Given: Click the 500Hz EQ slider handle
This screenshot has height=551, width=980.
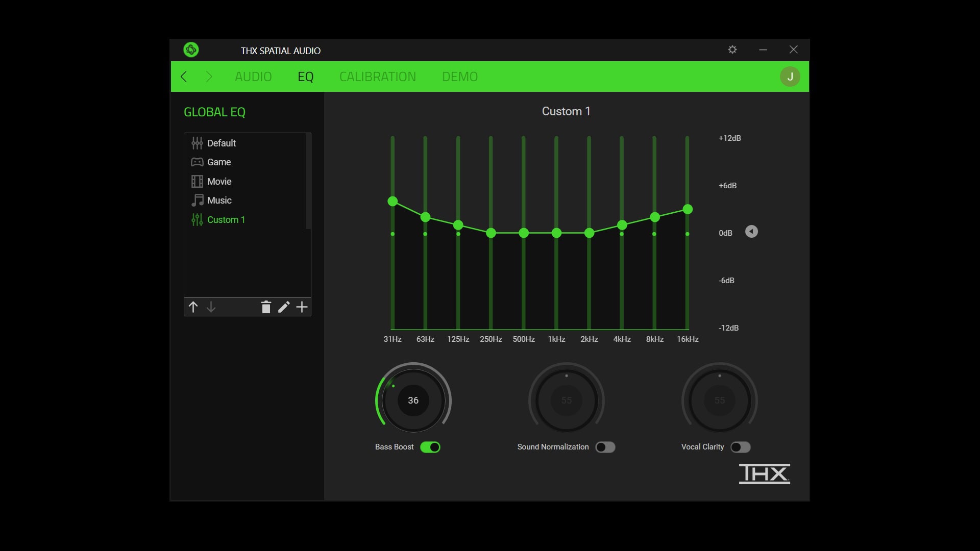Looking at the screenshot, I should tap(524, 233).
